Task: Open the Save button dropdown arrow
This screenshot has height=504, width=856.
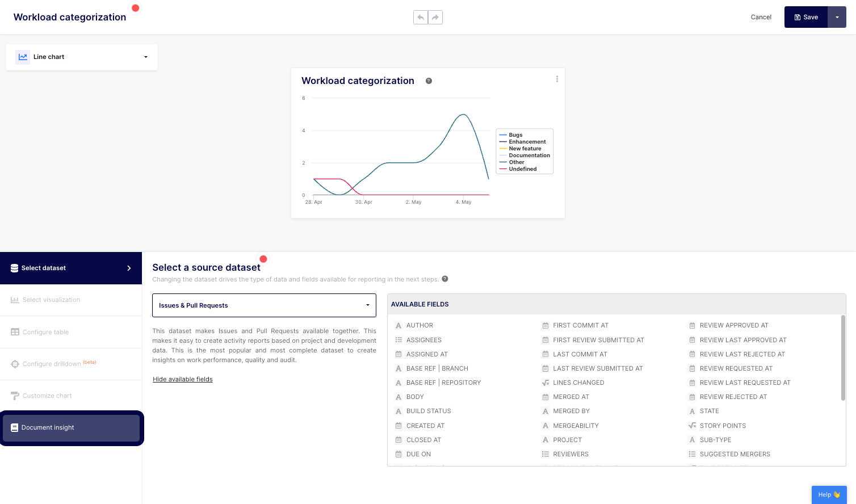Action: [837, 17]
